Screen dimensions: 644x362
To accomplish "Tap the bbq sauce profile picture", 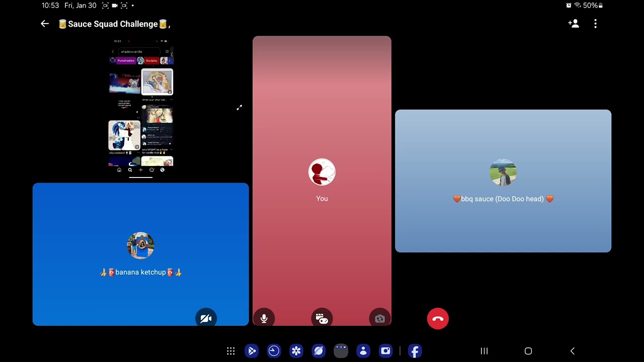I will click(503, 172).
